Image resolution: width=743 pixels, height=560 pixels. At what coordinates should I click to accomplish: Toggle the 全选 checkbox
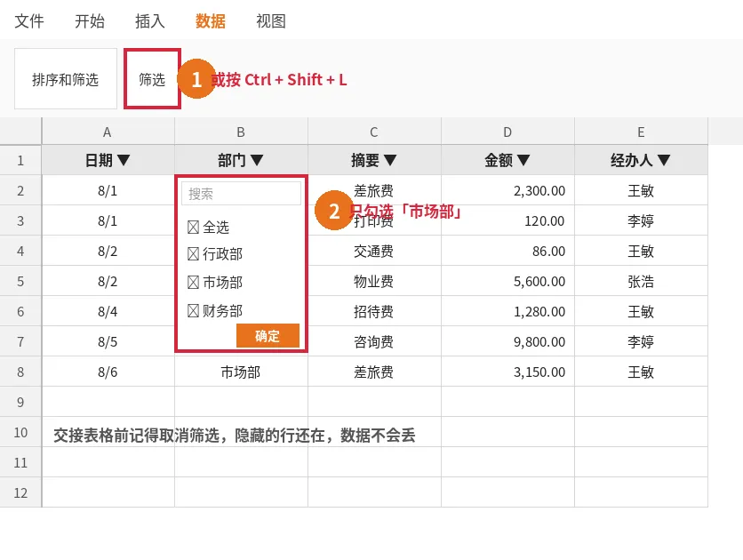click(193, 228)
